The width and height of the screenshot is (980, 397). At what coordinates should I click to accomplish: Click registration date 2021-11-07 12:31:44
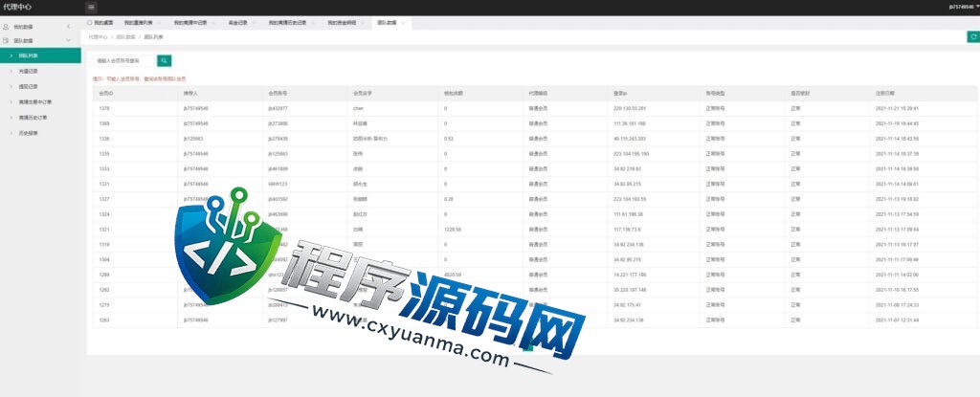pos(897,320)
